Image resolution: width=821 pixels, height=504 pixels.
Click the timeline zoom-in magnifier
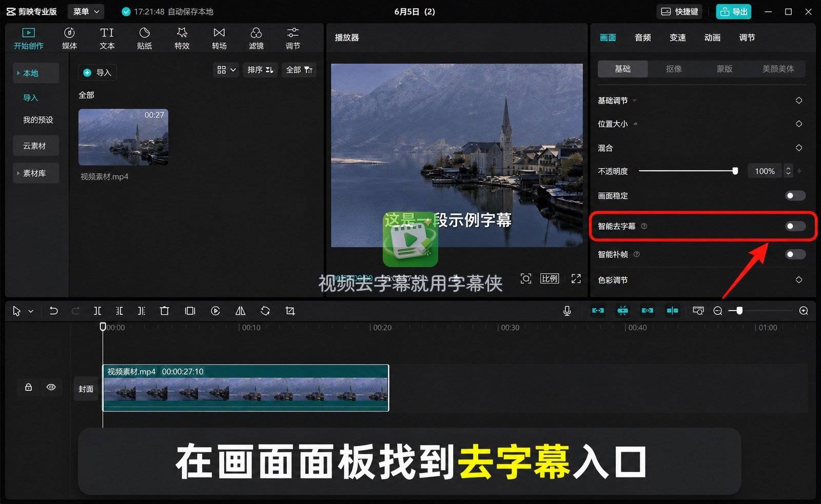(x=804, y=311)
